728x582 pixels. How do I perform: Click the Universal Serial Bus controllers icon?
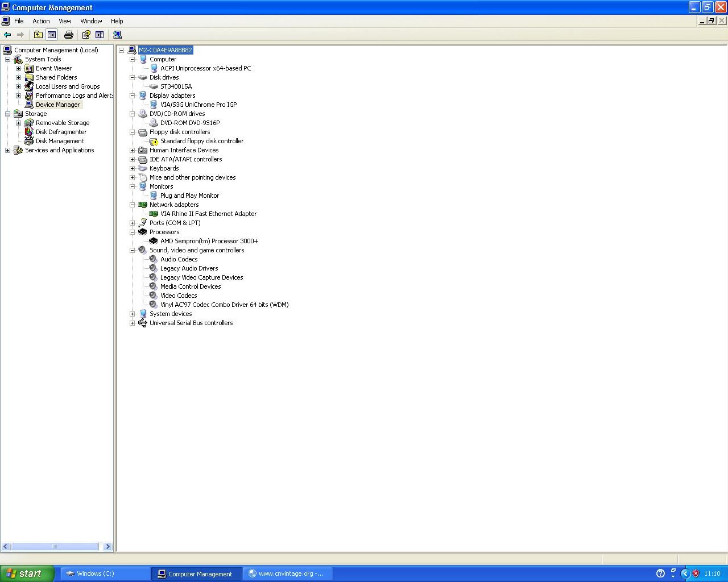(143, 323)
